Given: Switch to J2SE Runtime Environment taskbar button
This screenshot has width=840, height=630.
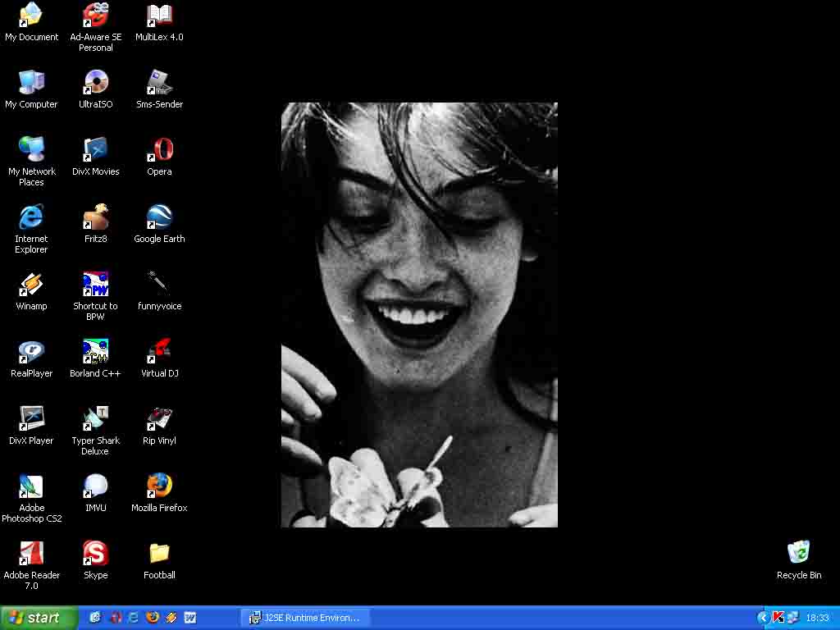Looking at the screenshot, I should pos(305,618).
